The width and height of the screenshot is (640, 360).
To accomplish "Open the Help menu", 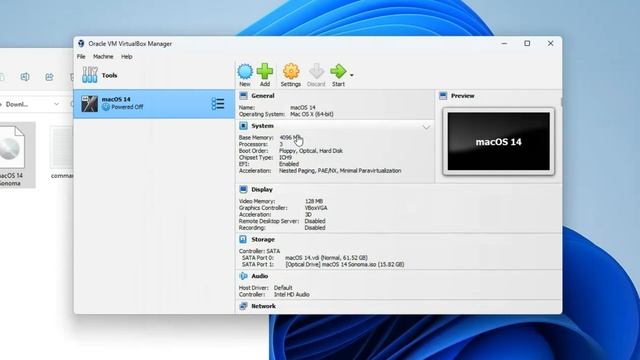I will coord(127,57).
